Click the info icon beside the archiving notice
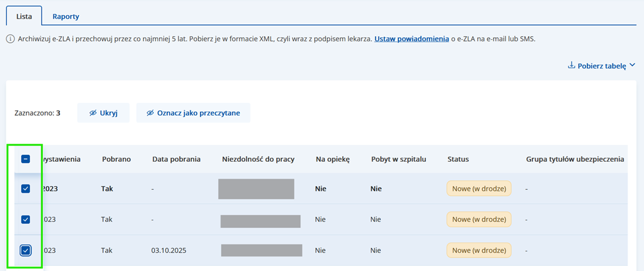The image size is (644, 271). (x=10, y=40)
